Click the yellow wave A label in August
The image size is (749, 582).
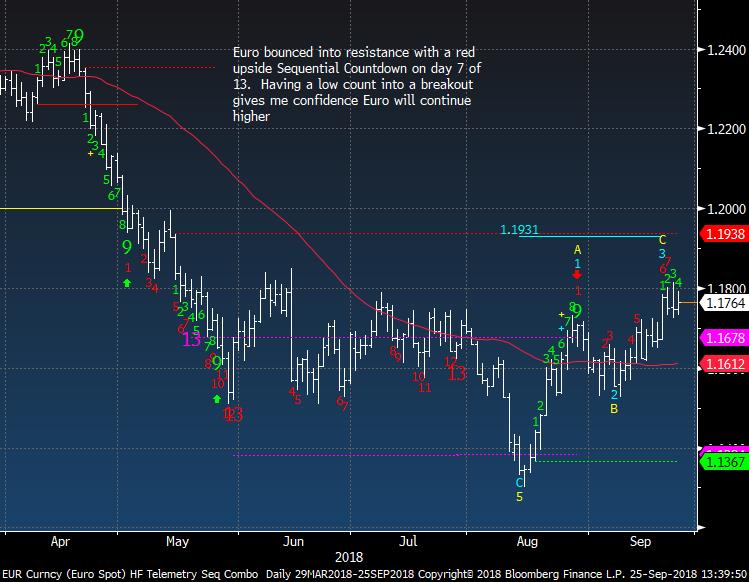[577, 249]
